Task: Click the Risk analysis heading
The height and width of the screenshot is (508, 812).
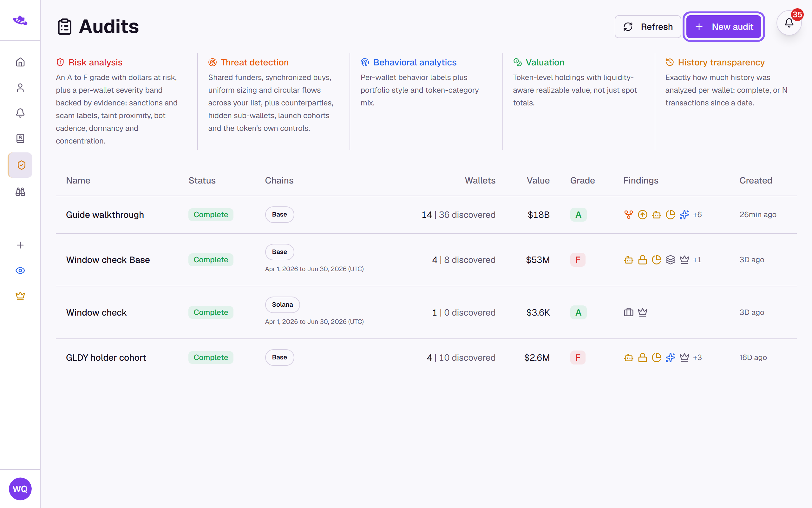Action: pos(95,62)
